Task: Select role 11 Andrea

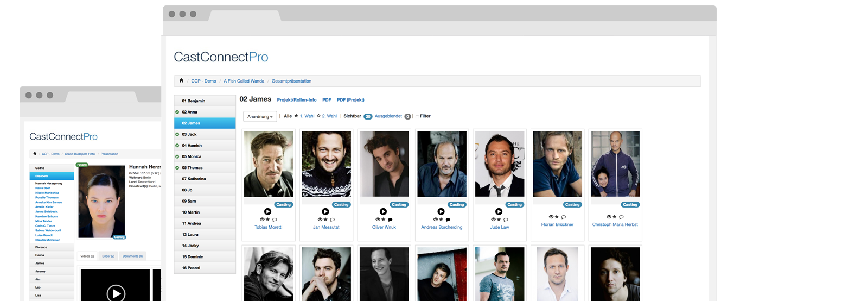Action: 205,223
